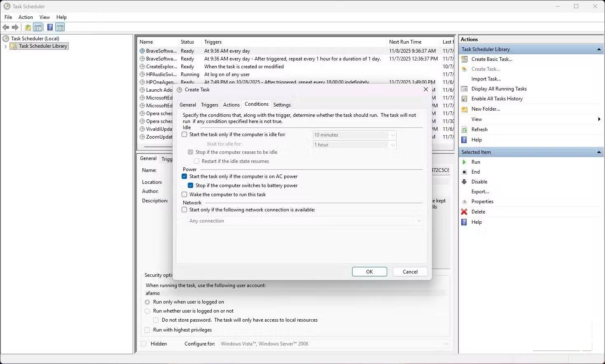Open the General tab in Create Task dialog
This screenshot has width=605, height=364.
(x=188, y=105)
